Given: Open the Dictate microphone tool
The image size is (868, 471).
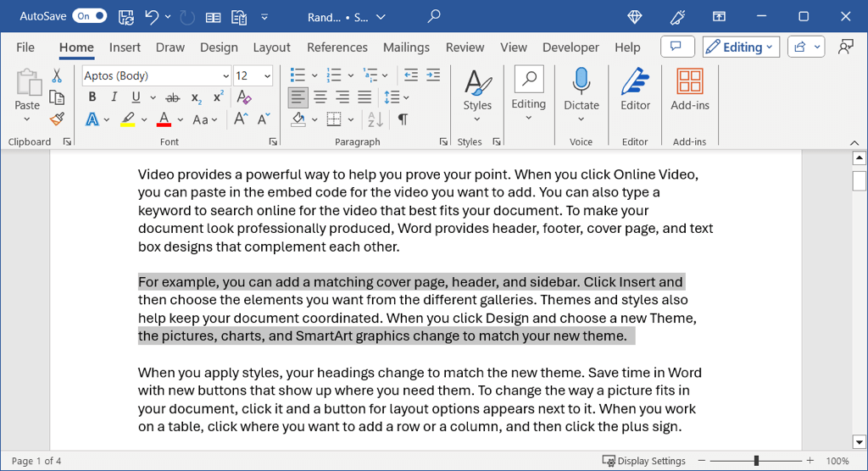Looking at the screenshot, I should pos(581,91).
